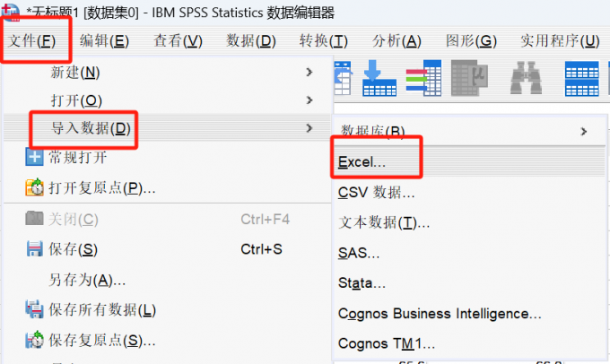610x364 pixels.
Task: Click the Run Descriptive Statistics toolbar icon
Action: click(x=469, y=78)
